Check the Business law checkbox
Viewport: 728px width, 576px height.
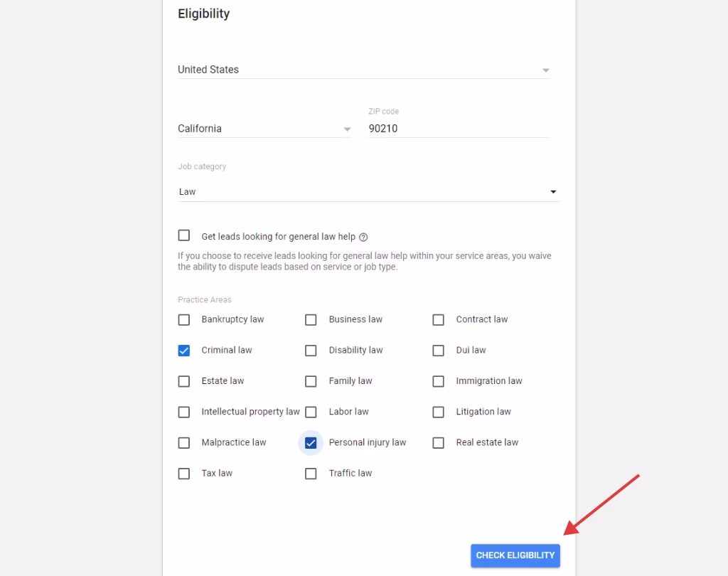pos(311,319)
